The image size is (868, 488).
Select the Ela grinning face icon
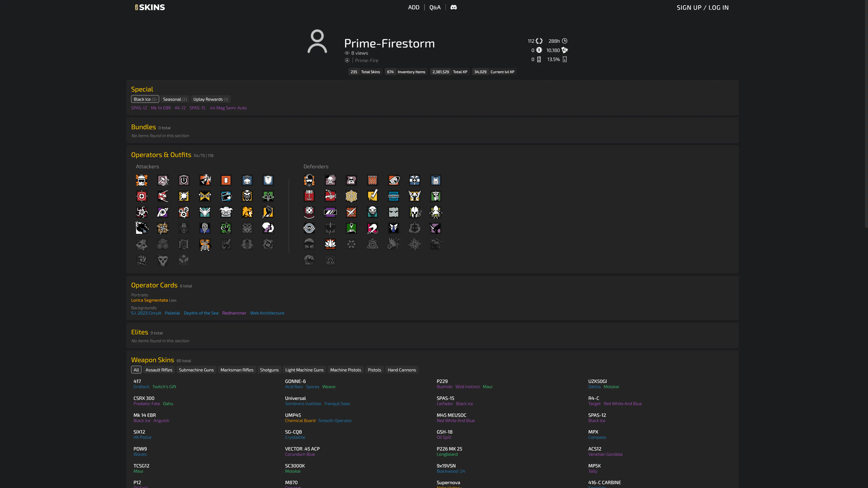[x=372, y=212]
